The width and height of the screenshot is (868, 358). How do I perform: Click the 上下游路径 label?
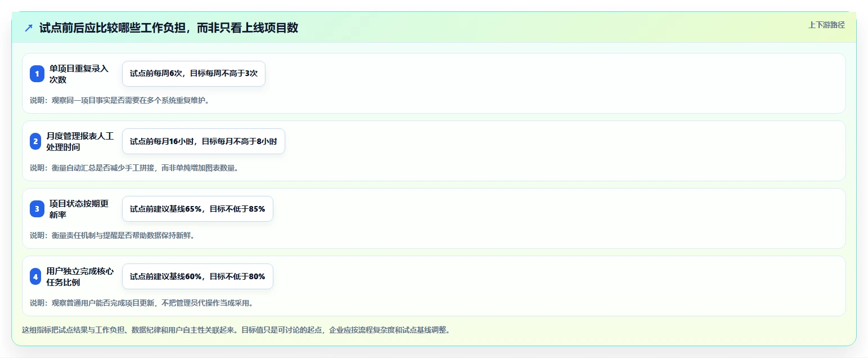(x=826, y=25)
